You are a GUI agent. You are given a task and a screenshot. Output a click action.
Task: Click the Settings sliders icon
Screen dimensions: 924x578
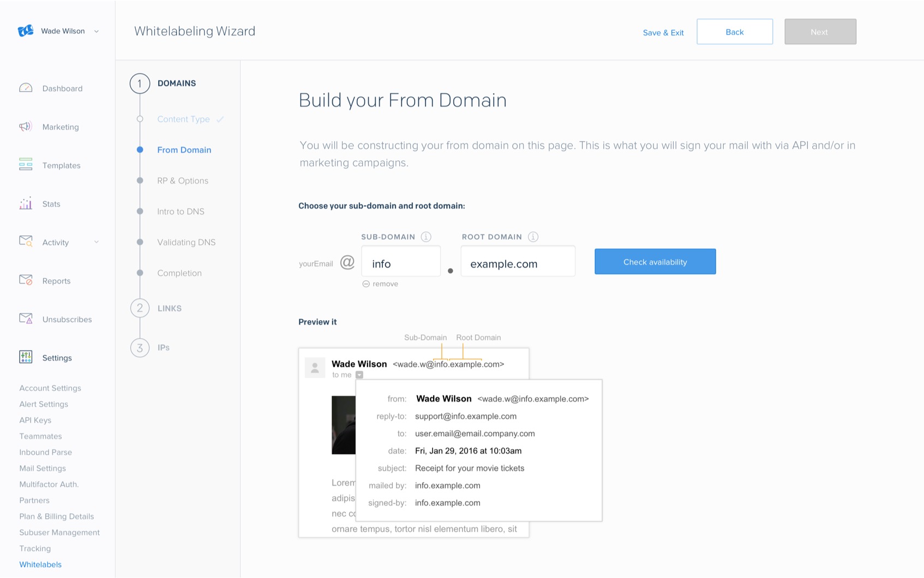[25, 357]
